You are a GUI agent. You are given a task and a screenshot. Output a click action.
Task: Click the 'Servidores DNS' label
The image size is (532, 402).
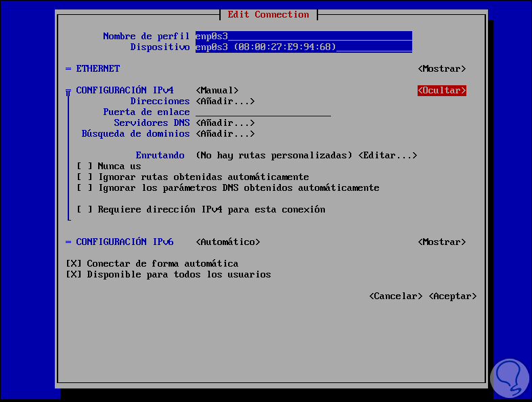click(152, 122)
